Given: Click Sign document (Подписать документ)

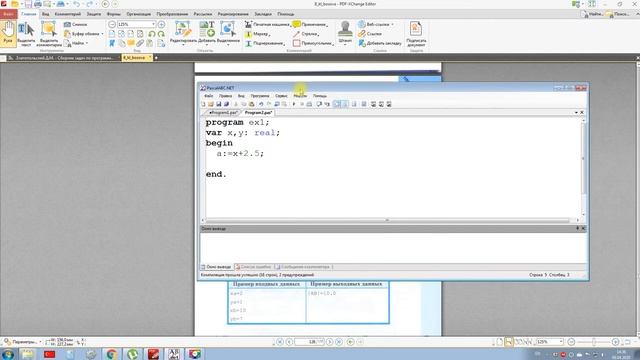Looking at the screenshot, I should tap(416, 34).
